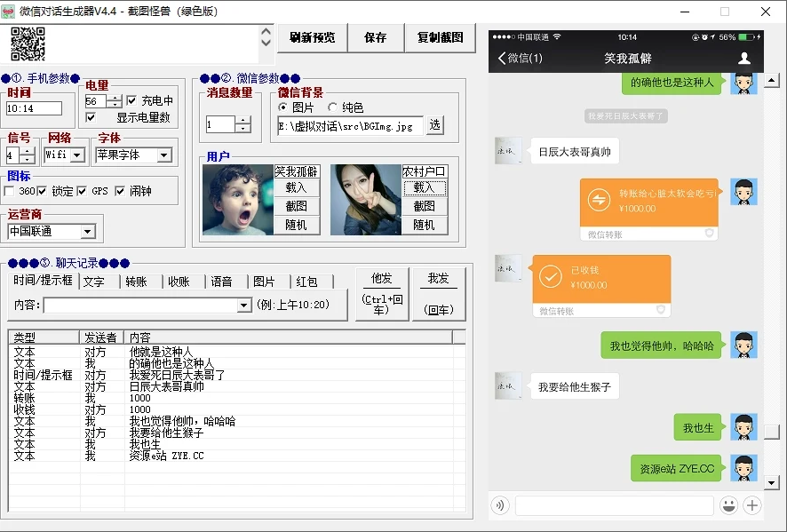787x532 pixels.
Task: Click the checkmark icon in 已收钱 bubble
Action: (x=552, y=277)
